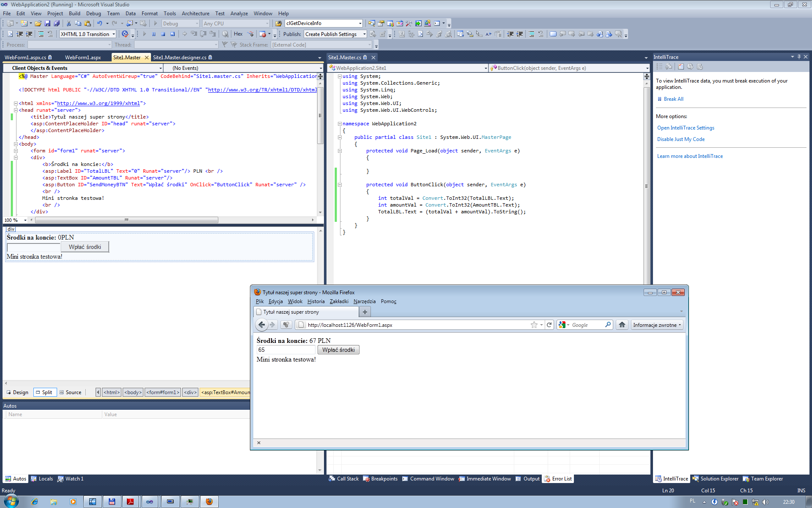This screenshot has width=812, height=508.
Task: Click the toggle bookmark toolbar icon
Action: 553,34
